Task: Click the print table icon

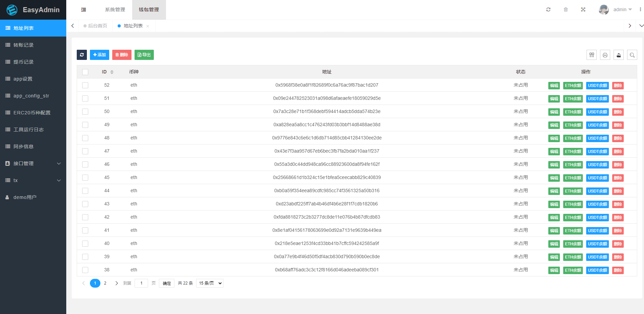Action: 605,55
